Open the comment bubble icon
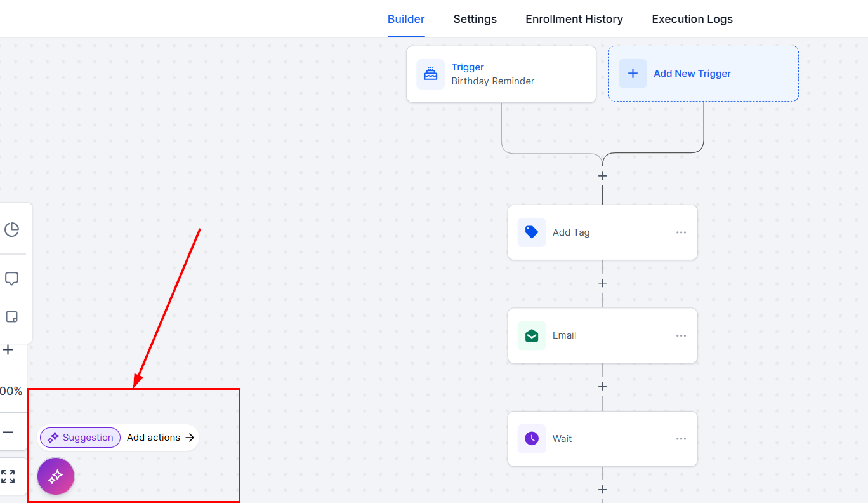This screenshot has width=868, height=503. (x=11, y=279)
